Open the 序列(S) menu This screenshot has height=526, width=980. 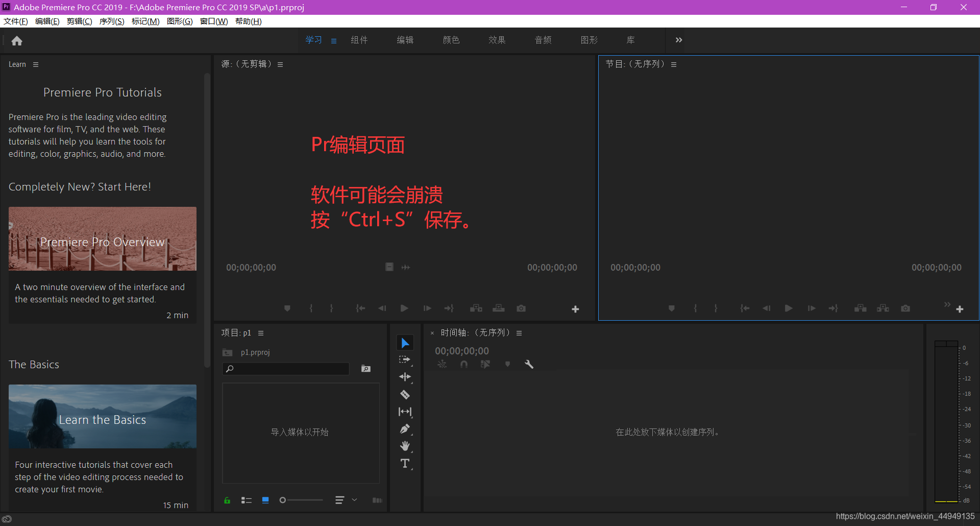(112, 21)
